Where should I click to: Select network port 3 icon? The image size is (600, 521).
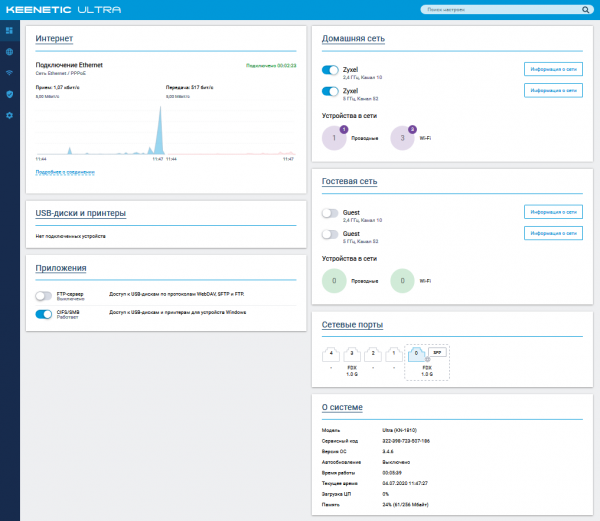[351, 354]
